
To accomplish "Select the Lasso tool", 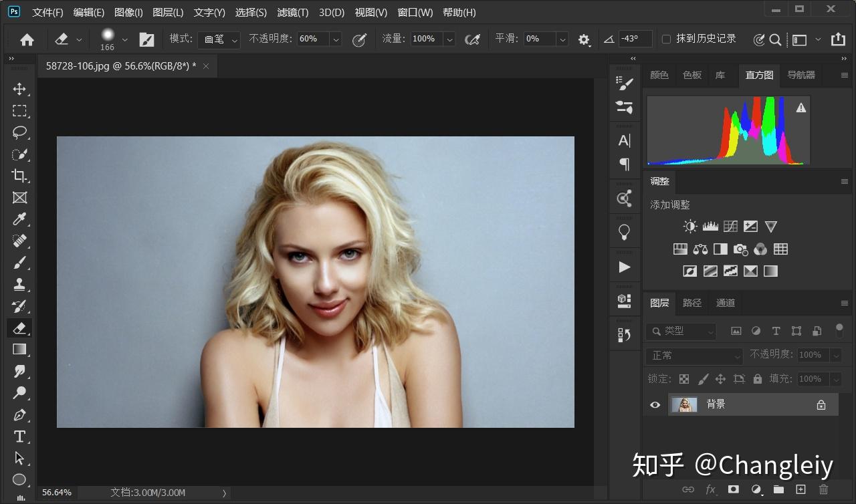I will pos(19,132).
